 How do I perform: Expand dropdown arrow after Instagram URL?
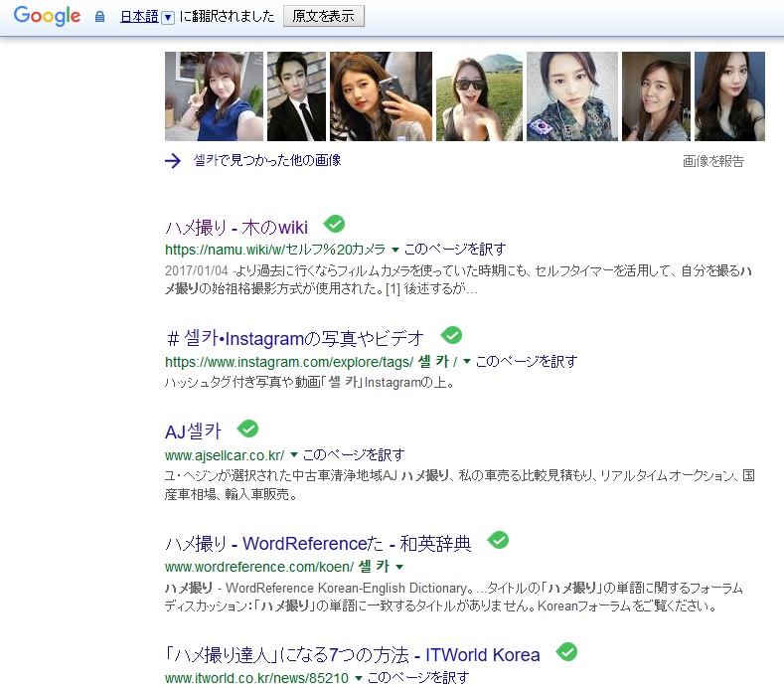467,361
